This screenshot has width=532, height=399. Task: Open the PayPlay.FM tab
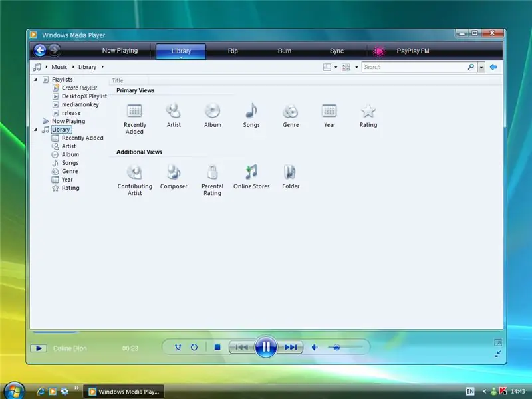[x=412, y=51]
